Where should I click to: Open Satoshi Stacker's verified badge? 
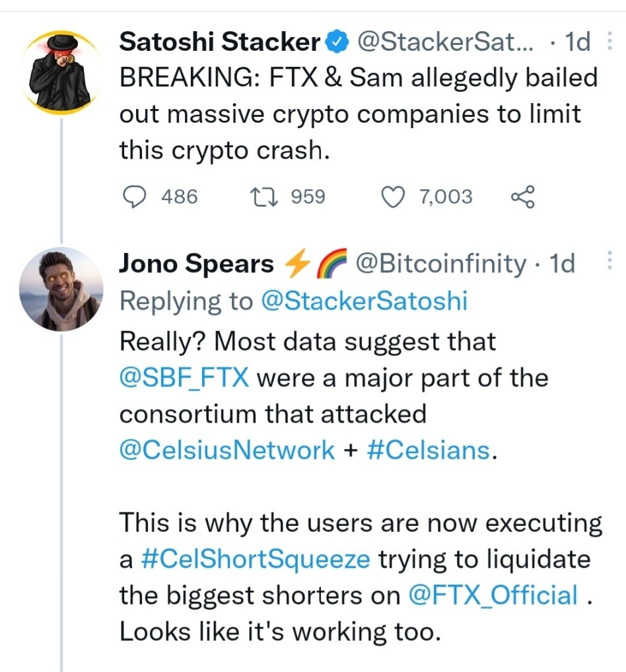(337, 42)
